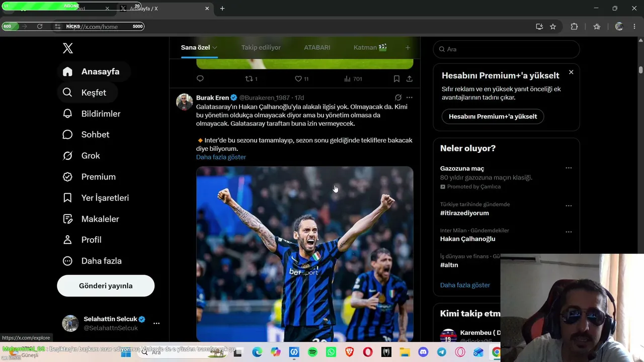Screen dimensions: 644x362
Task: Open options for Hakan Çalhanoğlu trend
Action: (569, 232)
